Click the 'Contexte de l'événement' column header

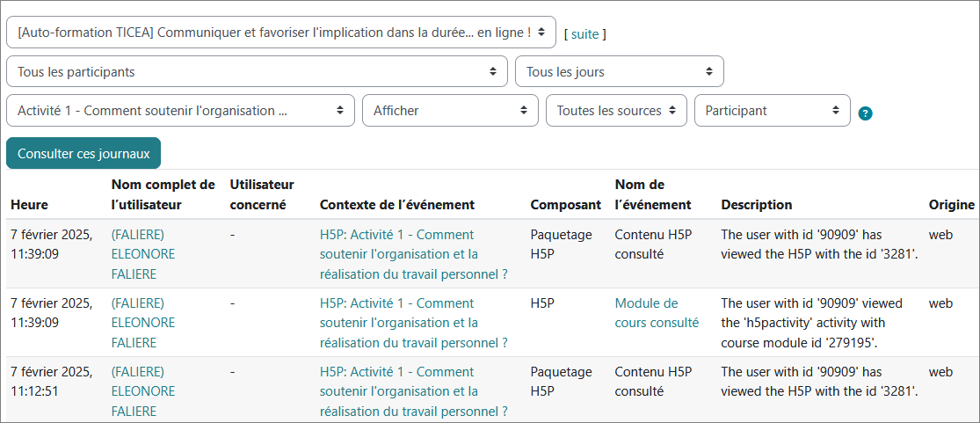(x=397, y=205)
